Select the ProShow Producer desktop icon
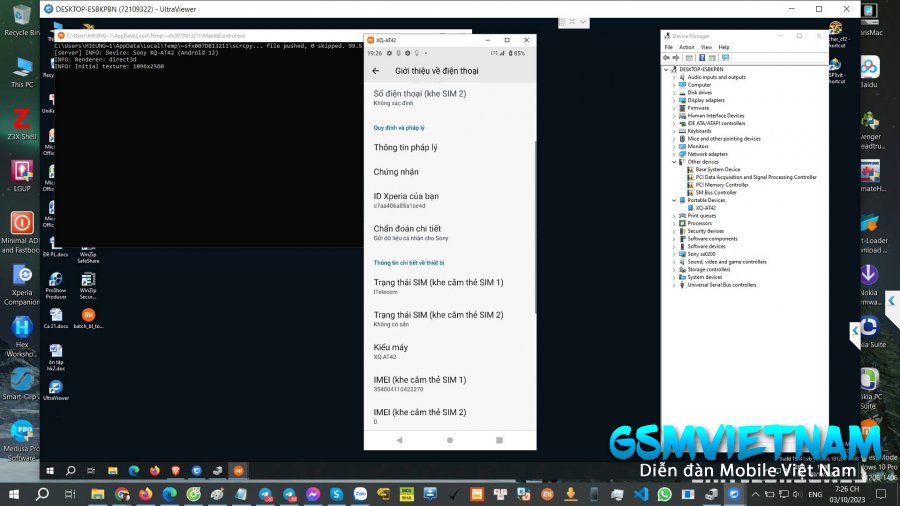 (56, 285)
